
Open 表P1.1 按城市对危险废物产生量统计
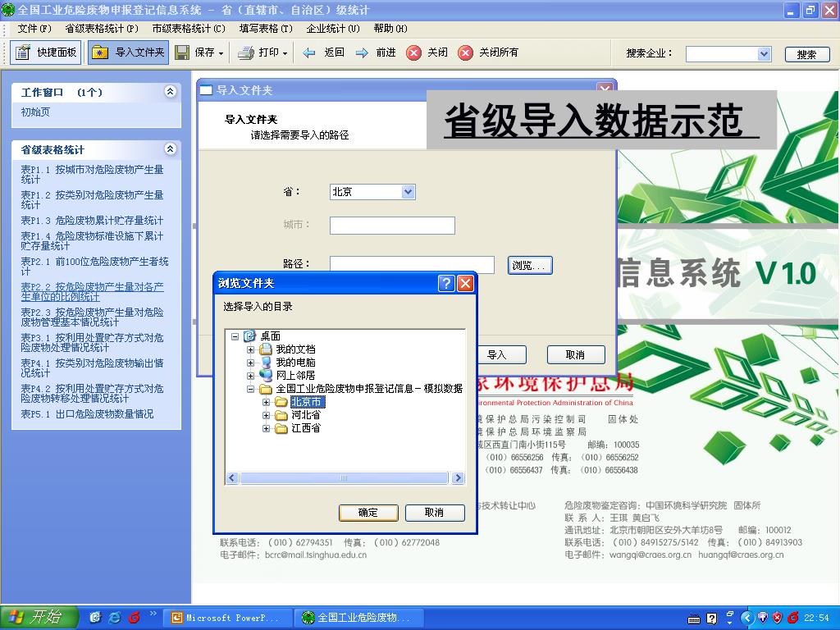[x=92, y=174]
